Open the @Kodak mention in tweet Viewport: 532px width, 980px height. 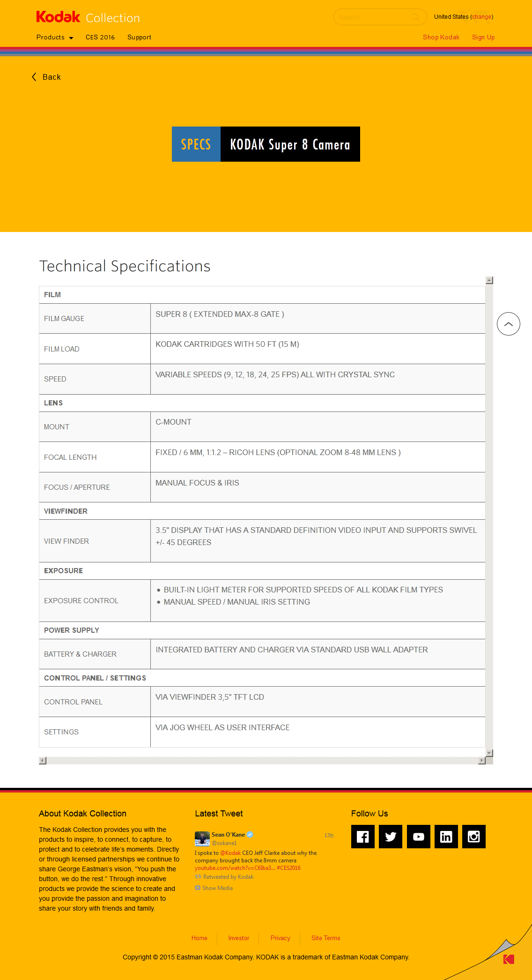(230, 853)
